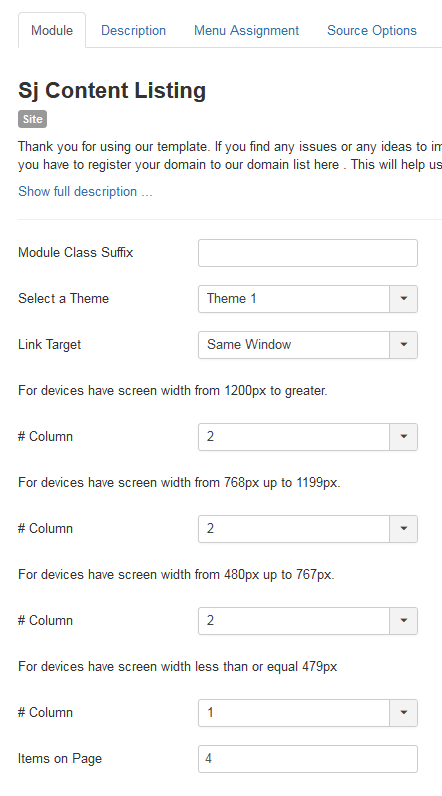Open the Select a Theme arrow
The width and height of the screenshot is (442, 796).
[x=403, y=299]
